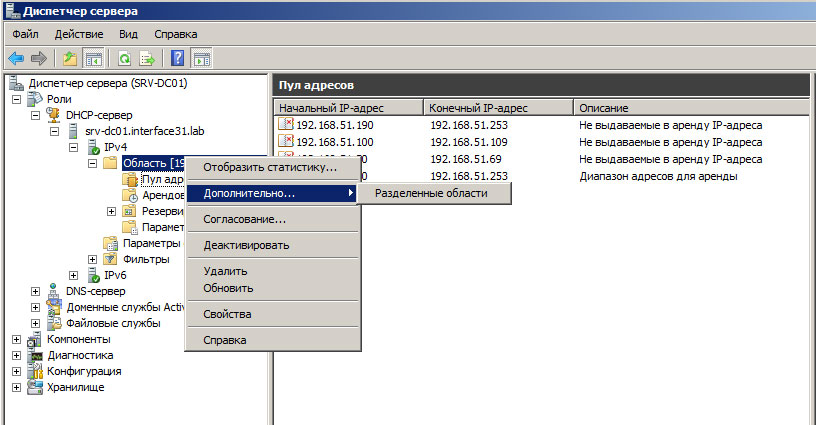Choose Справка in the context menu
This screenshot has width=816, height=425.
point(273,340)
